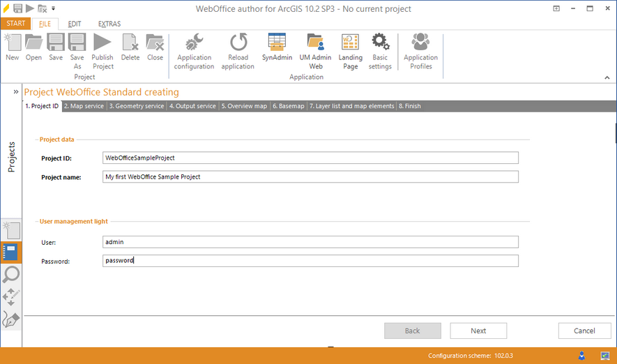The height and width of the screenshot is (364, 617).
Task: Collapse the ribbon with the chevron
Action: click(x=607, y=77)
